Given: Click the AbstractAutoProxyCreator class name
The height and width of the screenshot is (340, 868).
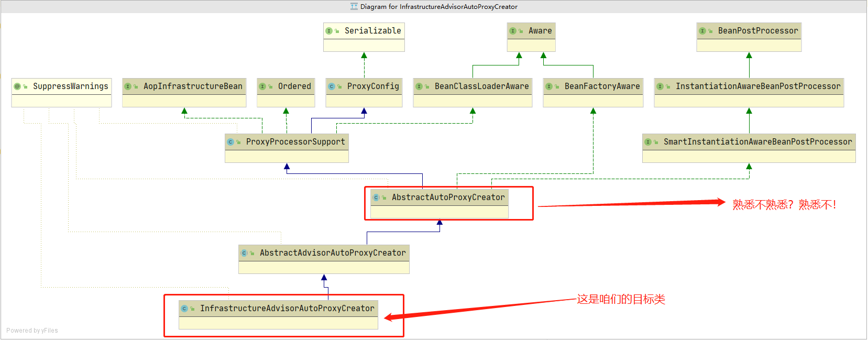Looking at the screenshot, I should pos(448,198).
